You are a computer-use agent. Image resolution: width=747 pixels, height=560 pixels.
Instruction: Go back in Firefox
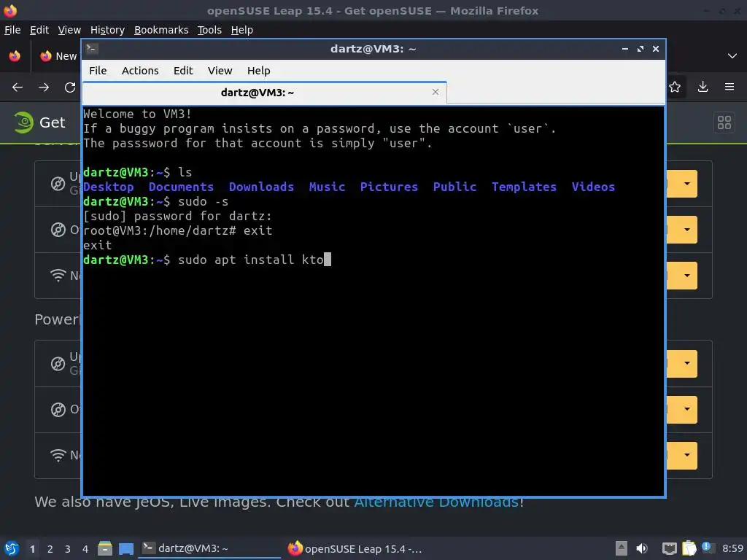(x=18, y=87)
